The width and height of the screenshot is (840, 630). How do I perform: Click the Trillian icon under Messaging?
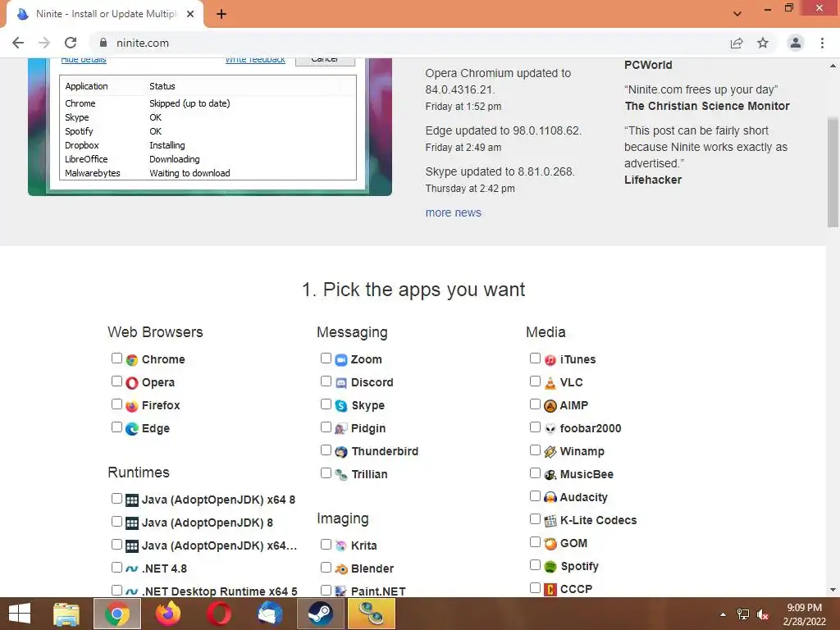341,475
